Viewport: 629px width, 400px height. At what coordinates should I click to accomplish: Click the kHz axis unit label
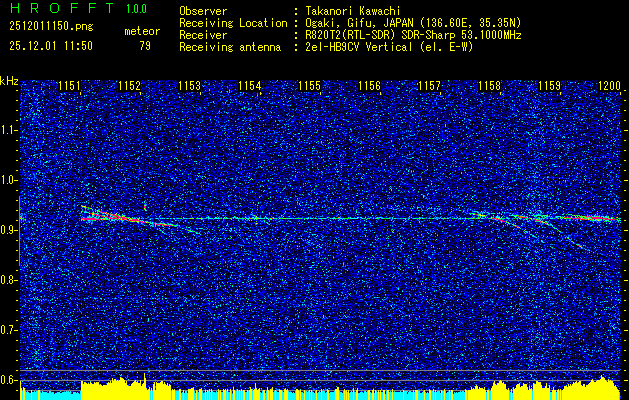9,81
